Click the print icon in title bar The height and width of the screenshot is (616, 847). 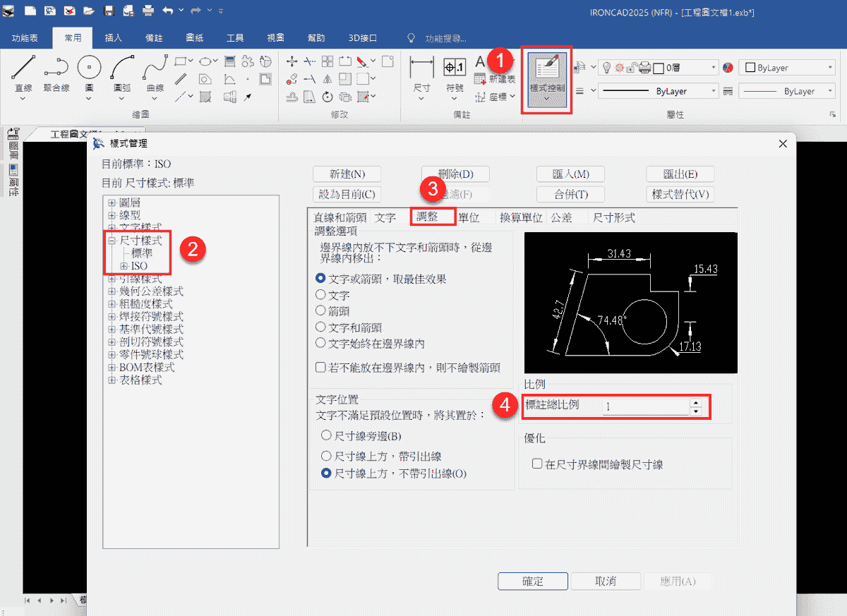148,11
